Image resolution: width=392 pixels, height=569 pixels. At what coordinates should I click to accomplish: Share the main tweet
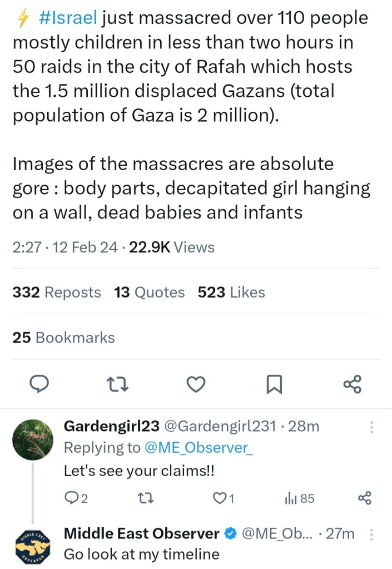[353, 384]
